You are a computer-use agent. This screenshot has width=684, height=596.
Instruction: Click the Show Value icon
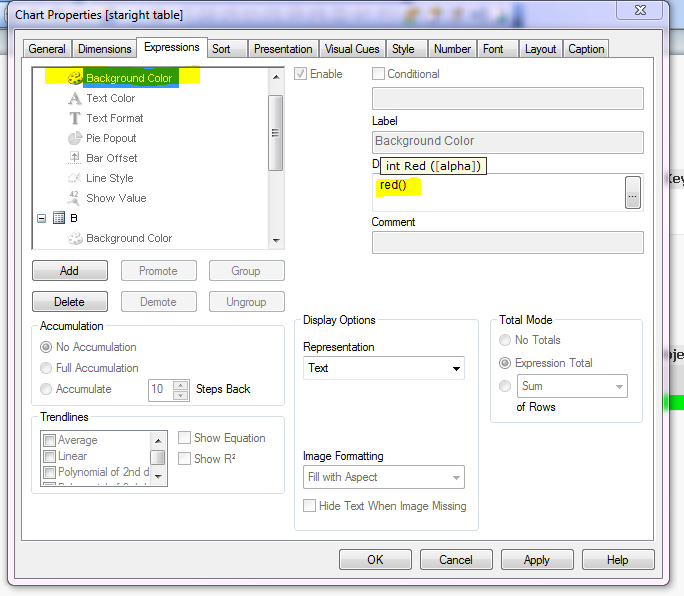74,198
